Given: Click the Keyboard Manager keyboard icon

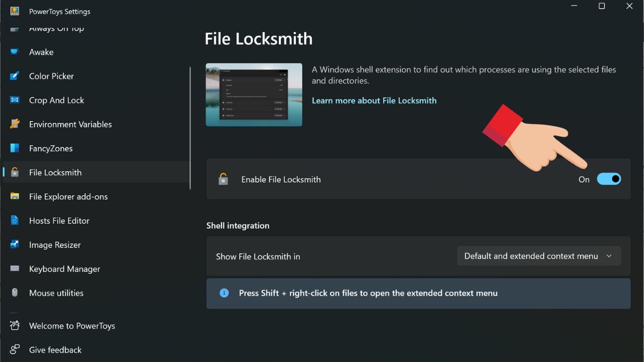Looking at the screenshot, I should pos(14,269).
